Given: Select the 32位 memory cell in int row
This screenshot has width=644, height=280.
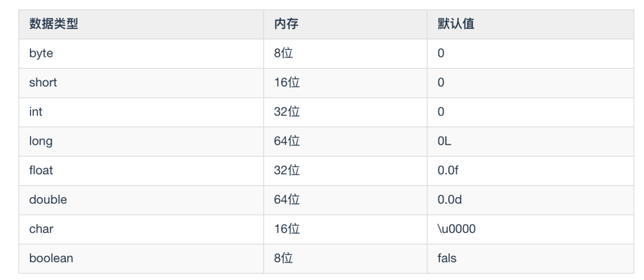Looking at the screenshot, I should (287, 112).
